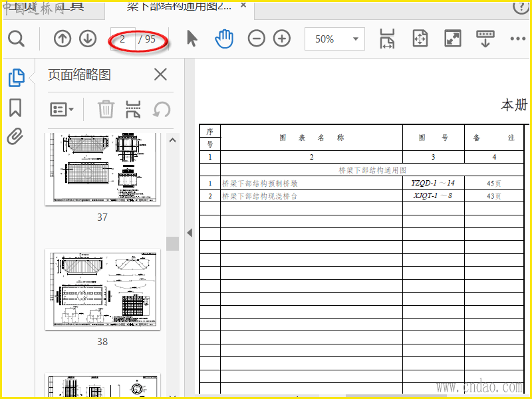Click the thumbnail panel scrollbar handle

point(172,243)
